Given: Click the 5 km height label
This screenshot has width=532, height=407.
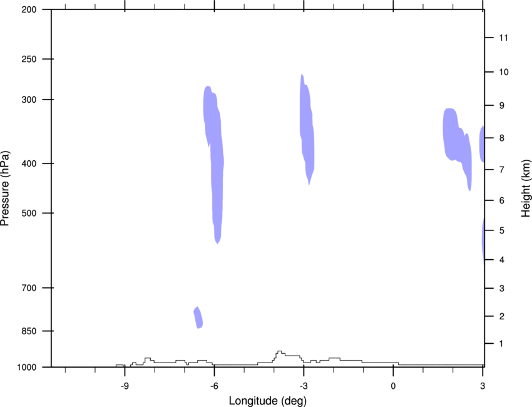Looking at the screenshot, I should [x=501, y=230].
